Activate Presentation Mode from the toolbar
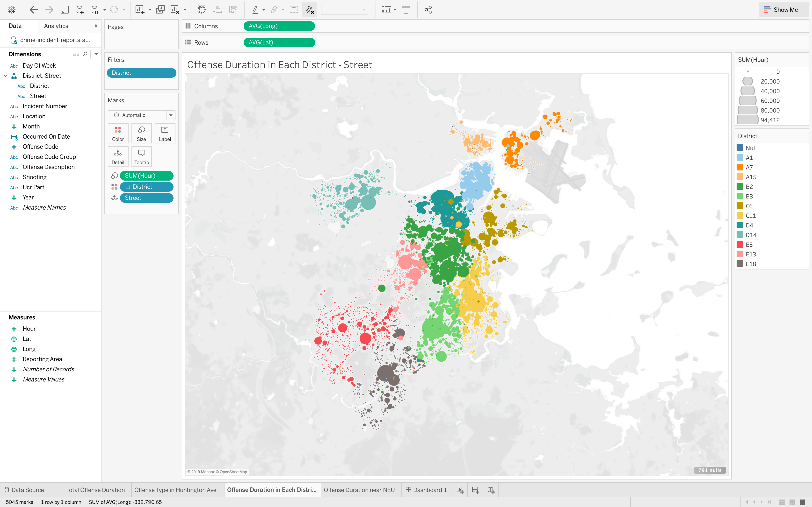 (406, 9)
